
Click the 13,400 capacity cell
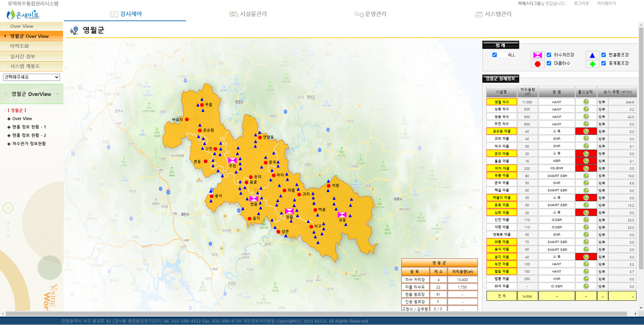point(462,280)
